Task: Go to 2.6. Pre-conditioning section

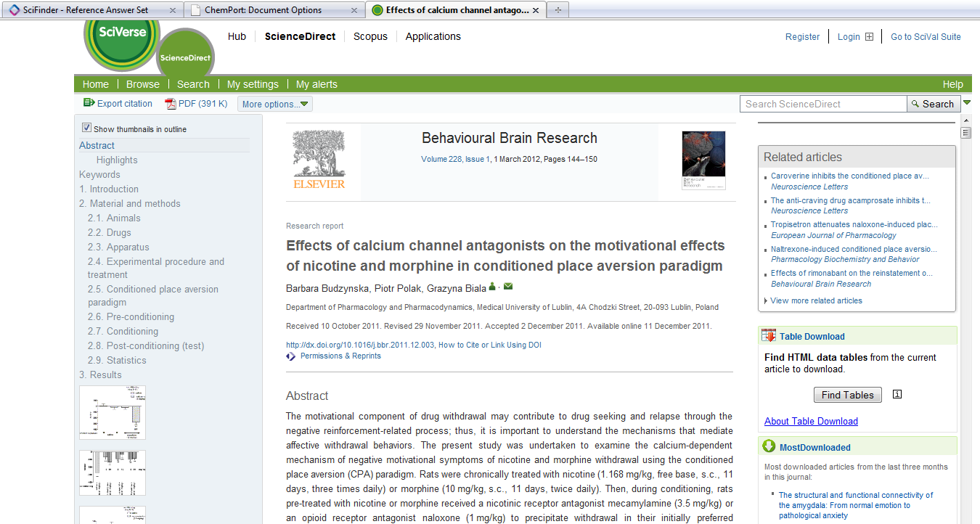Action: click(x=131, y=316)
